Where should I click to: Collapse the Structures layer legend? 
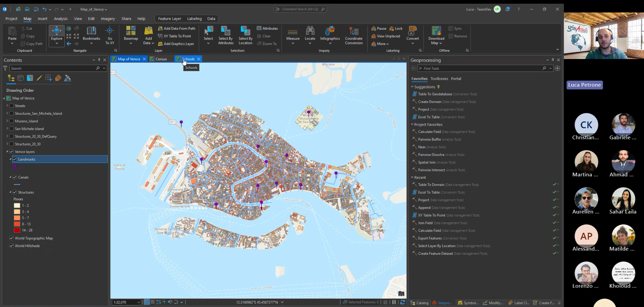[10, 192]
